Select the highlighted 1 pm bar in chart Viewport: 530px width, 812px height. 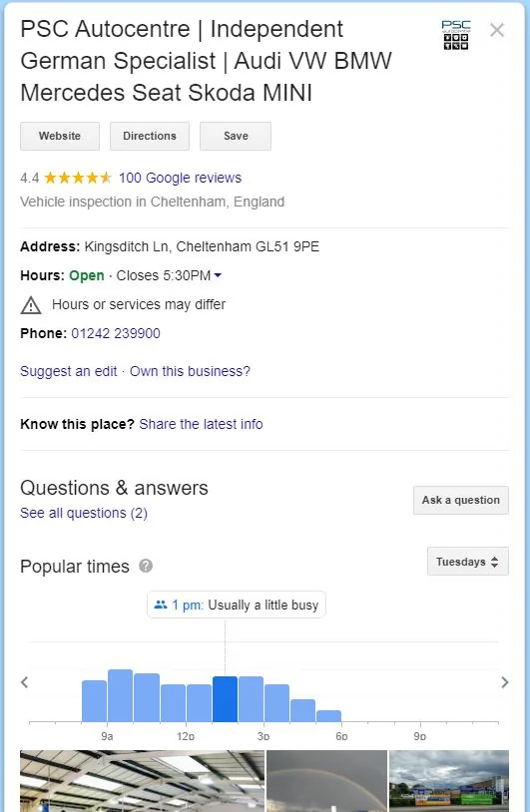225,699
